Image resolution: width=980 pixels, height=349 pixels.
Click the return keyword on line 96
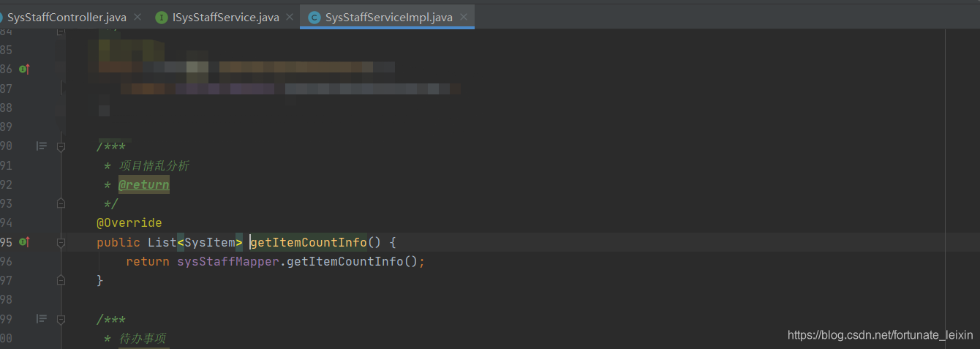pyautogui.click(x=147, y=261)
